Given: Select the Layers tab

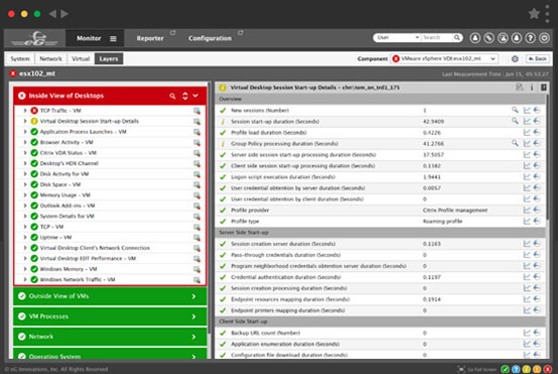Looking at the screenshot, I should pyautogui.click(x=109, y=59).
